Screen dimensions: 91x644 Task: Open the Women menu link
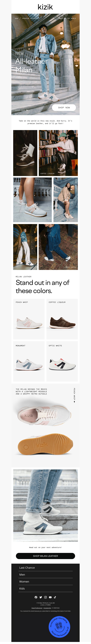tap(45, 582)
